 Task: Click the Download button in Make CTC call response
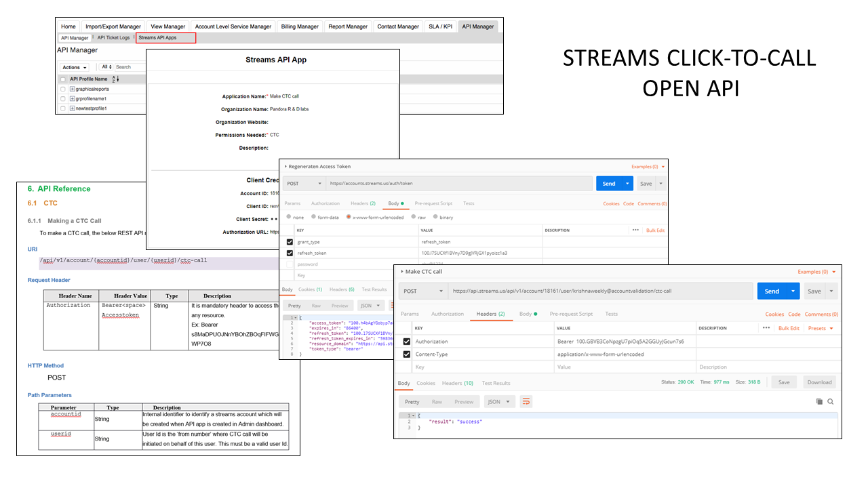pyautogui.click(x=819, y=382)
